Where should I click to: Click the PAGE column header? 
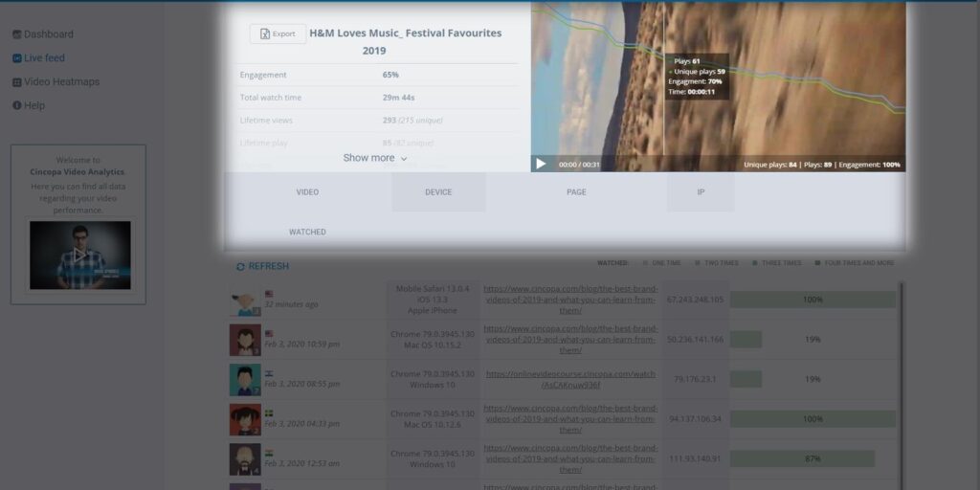point(576,192)
